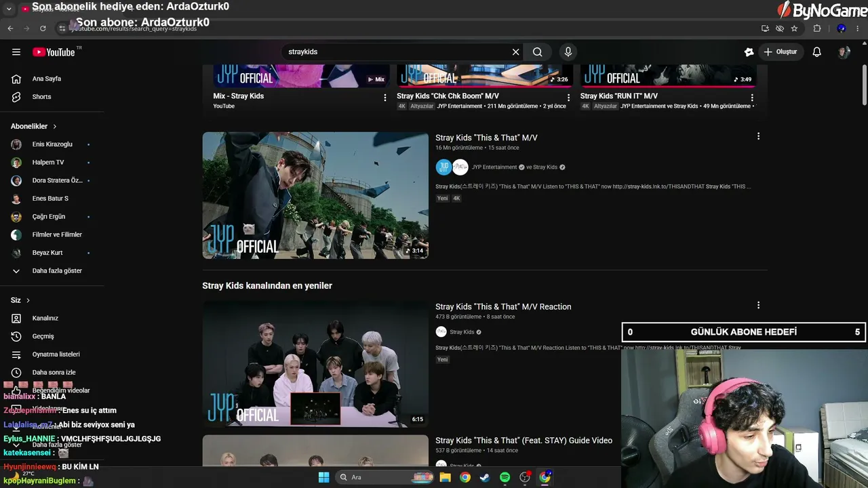The width and height of the screenshot is (868, 488).
Task: Clear the straykids search query
Action: [x=515, y=52]
